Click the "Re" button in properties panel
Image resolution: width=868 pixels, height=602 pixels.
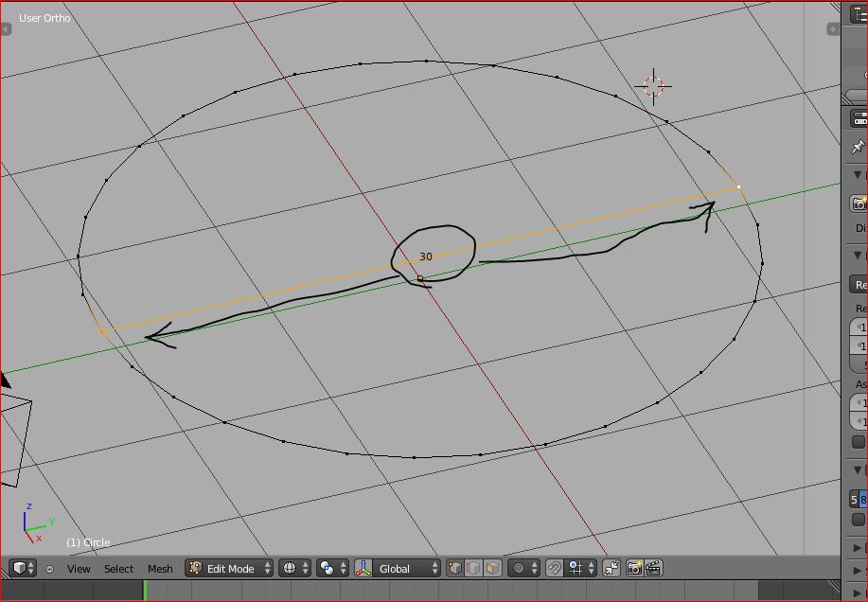click(x=859, y=284)
